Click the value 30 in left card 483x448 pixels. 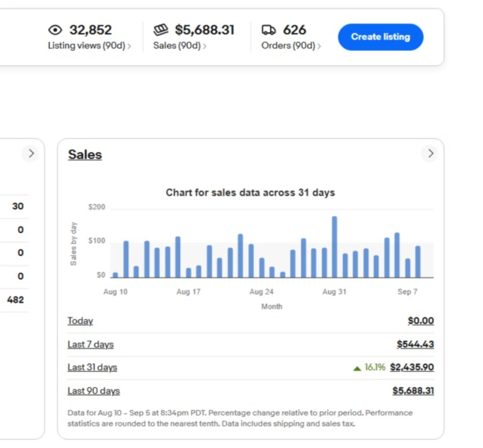[18, 206]
